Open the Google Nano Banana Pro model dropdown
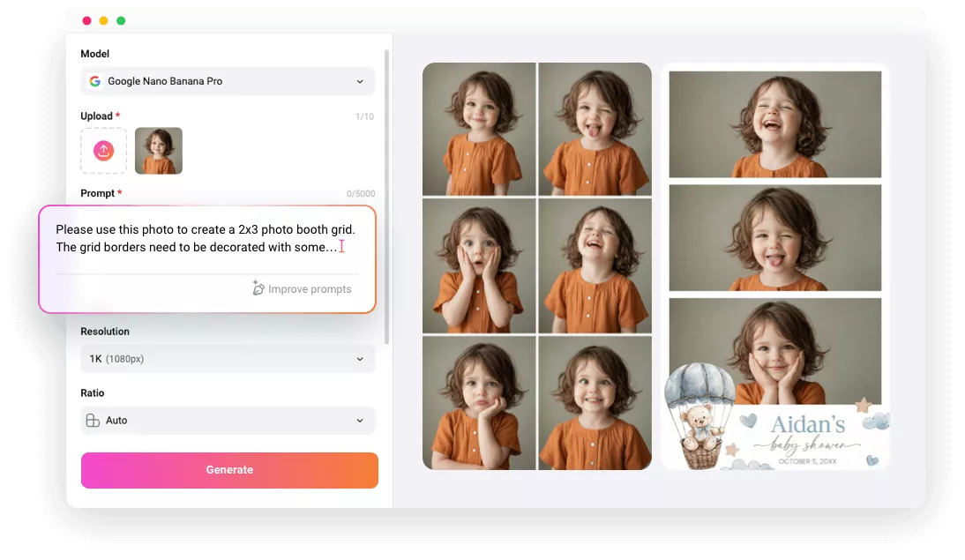965x560 pixels. click(228, 81)
